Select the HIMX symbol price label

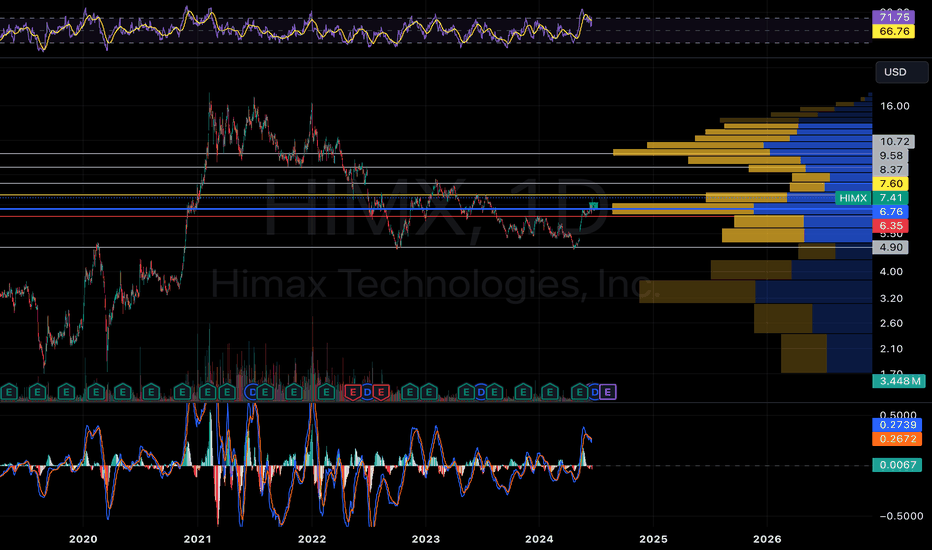click(x=853, y=198)
